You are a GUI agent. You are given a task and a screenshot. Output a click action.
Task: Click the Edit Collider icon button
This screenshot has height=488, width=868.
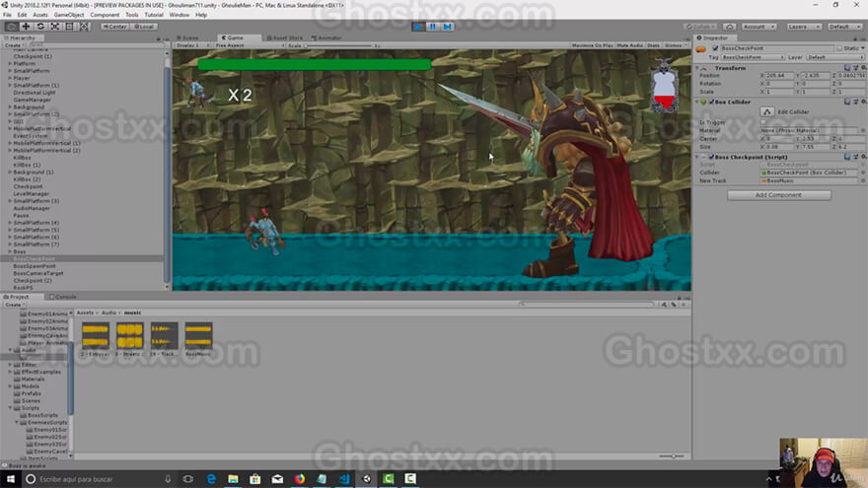pyautogui.click(x=766, y=111)
